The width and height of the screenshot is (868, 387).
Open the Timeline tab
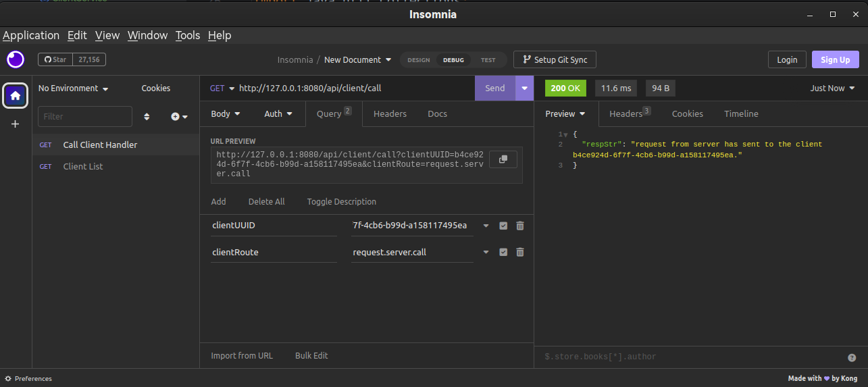click(741, 113)
